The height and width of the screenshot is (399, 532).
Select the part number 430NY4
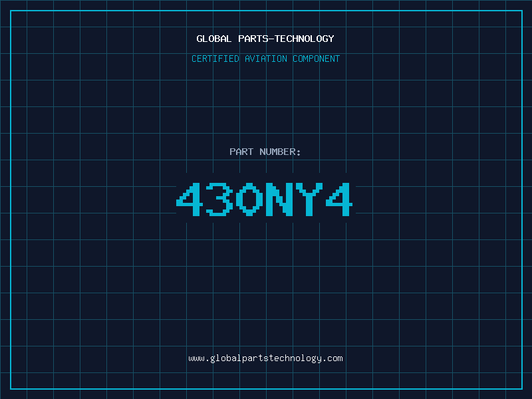[x=264, y=199]
